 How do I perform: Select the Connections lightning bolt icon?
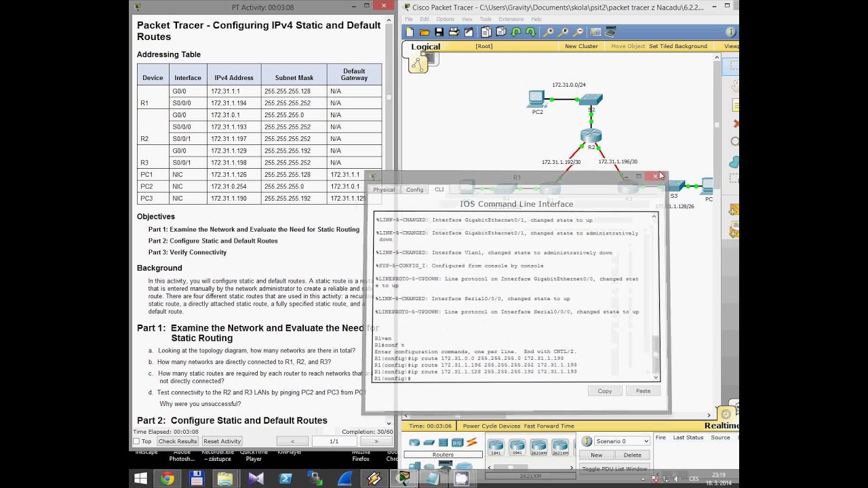pyautogui.click(x=472, y=443)
